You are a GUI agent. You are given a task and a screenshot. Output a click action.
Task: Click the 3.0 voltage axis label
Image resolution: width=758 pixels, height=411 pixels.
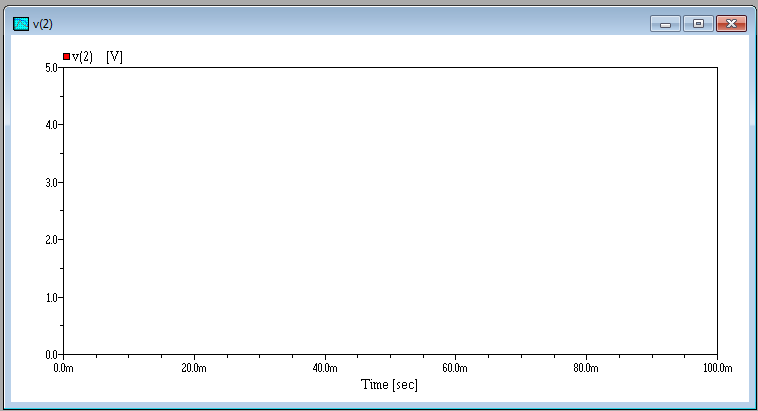(51, 183)
